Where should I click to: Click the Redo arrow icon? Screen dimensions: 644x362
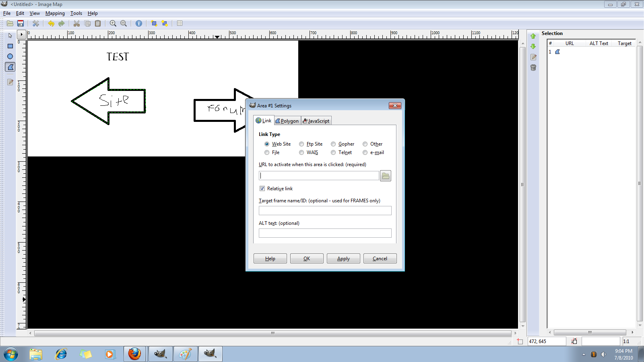61,23
